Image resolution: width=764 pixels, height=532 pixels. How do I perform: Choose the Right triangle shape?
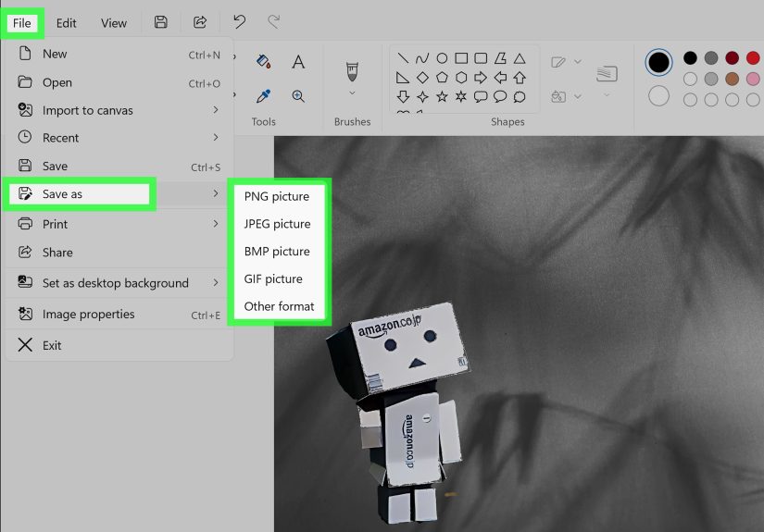(403, 78)
